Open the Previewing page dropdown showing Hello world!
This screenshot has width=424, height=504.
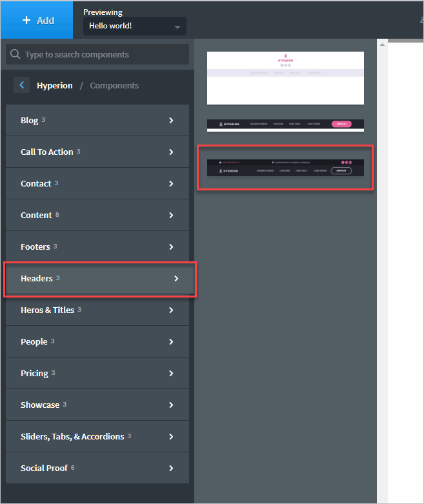pyautogui.click(x=135, y=26)
